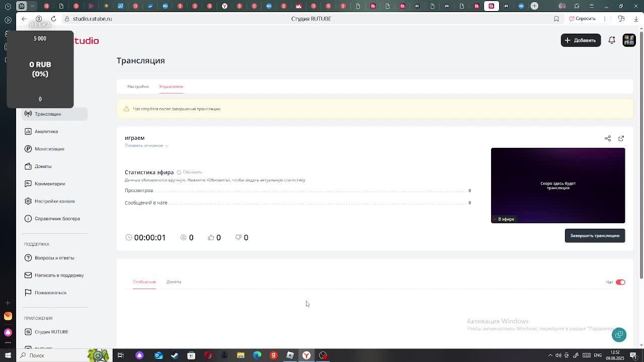This screenshot has width=644, height=362.
Task: Click the ENG language indicator
Action: pos(598,355)
